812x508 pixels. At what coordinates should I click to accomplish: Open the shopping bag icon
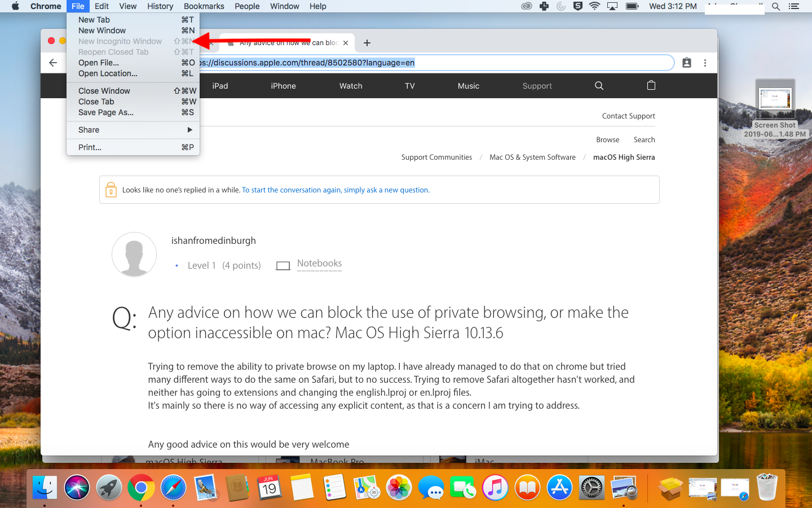pos(651,85)
